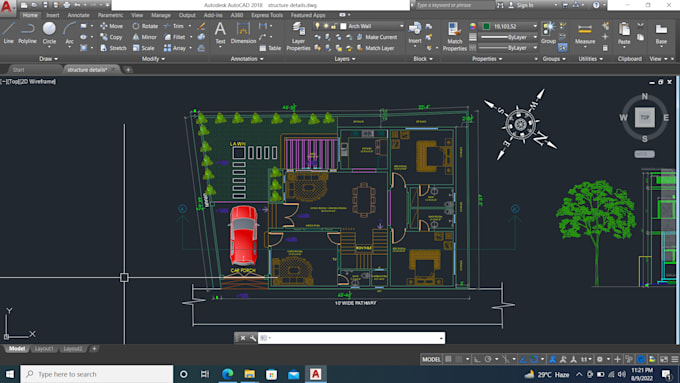Screen dimensions: 680x383
Task: Activate the Rotate command
Action: (x=145, y=26)
